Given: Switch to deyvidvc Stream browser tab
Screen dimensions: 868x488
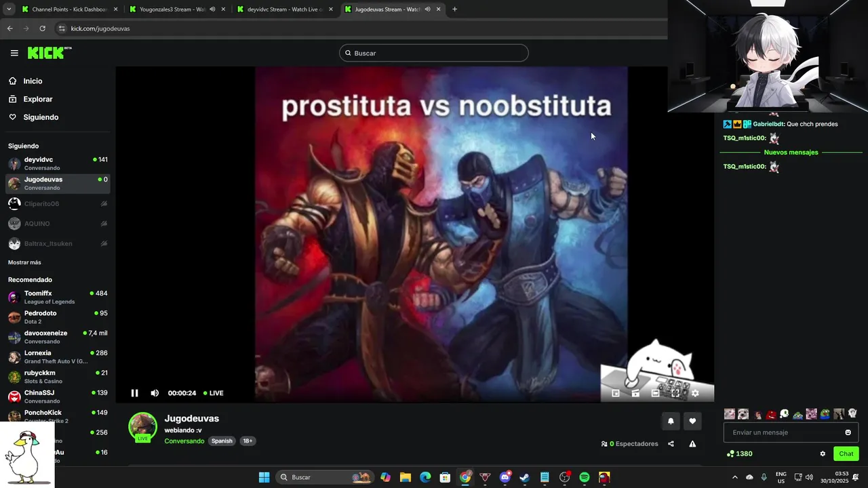Looking at the screenshot, I should coord(285,9).
